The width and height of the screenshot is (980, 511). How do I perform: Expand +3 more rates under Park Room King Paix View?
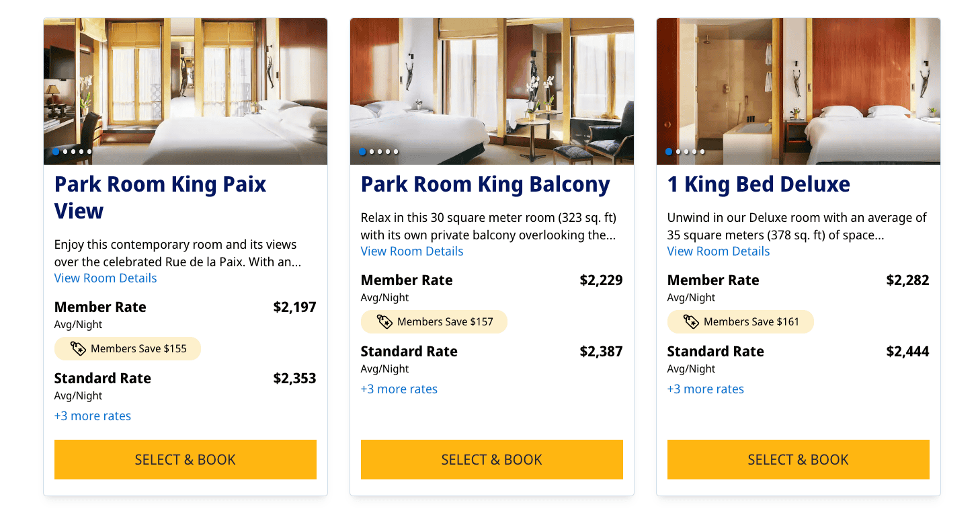click(93, 416)
